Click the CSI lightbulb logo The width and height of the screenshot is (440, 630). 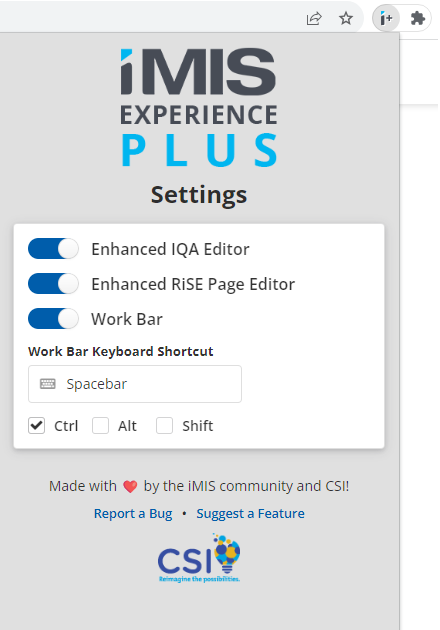(199, 558)
